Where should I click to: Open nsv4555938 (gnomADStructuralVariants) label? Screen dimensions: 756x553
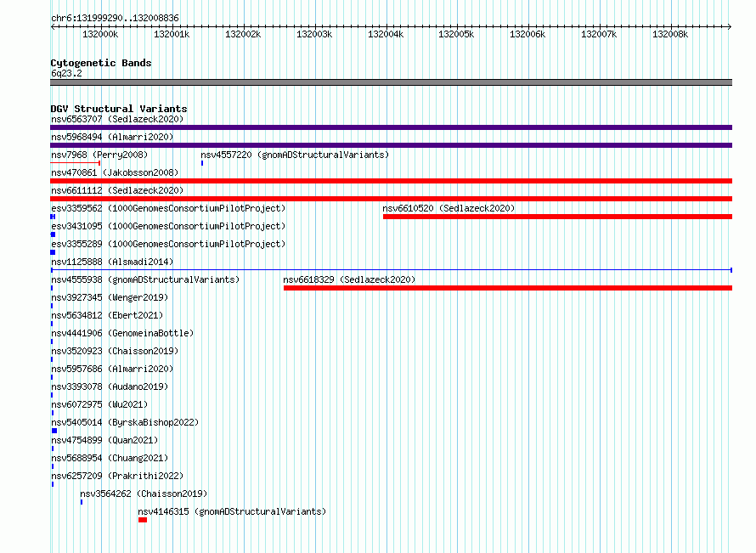tap(145, 279)
